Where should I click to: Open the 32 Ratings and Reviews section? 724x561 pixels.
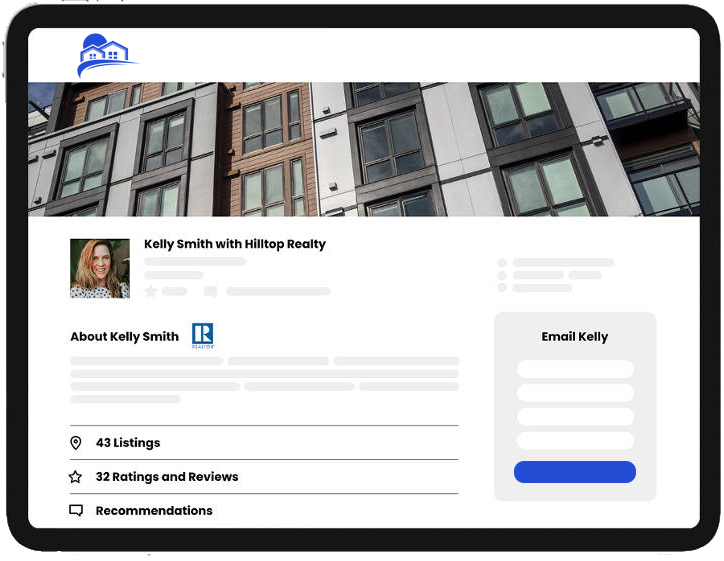coord(167,477)
